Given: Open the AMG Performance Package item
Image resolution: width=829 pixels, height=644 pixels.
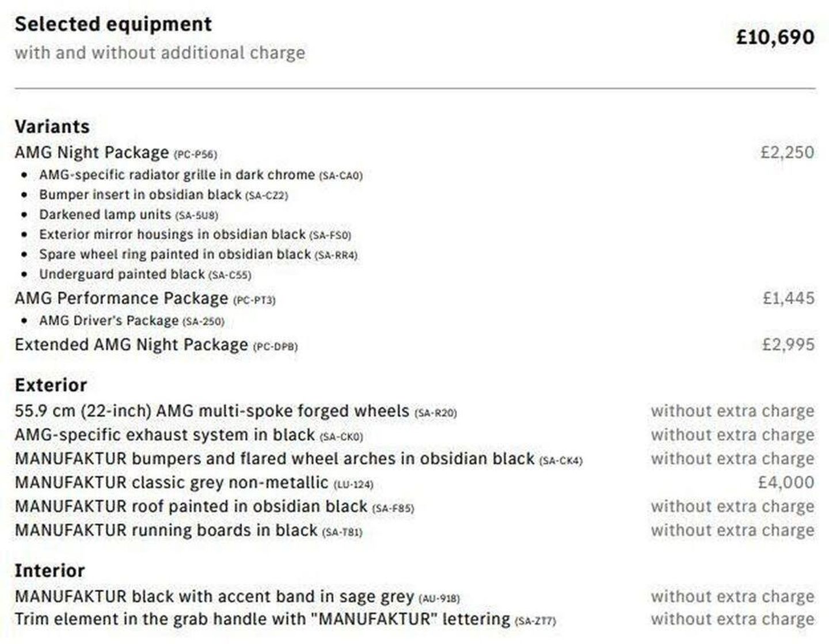Looking at the screenshot, I should pyautogui.click(x=121, y=298).
